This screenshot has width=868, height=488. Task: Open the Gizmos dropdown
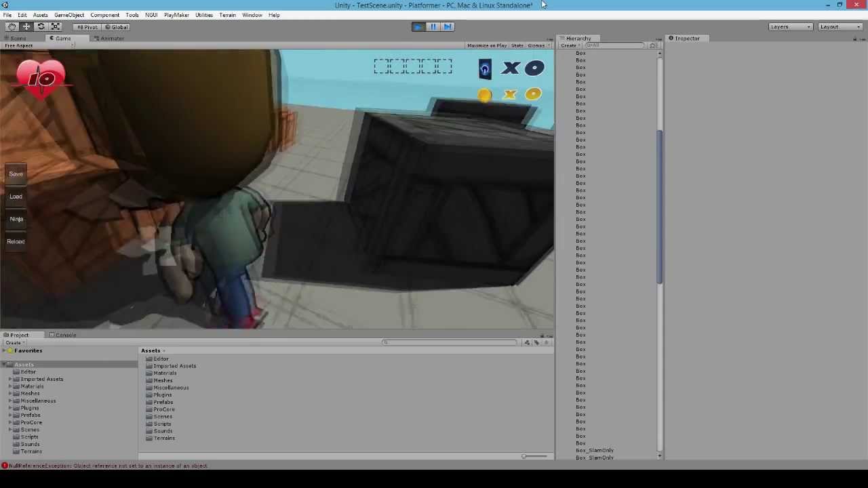[538, 45]
